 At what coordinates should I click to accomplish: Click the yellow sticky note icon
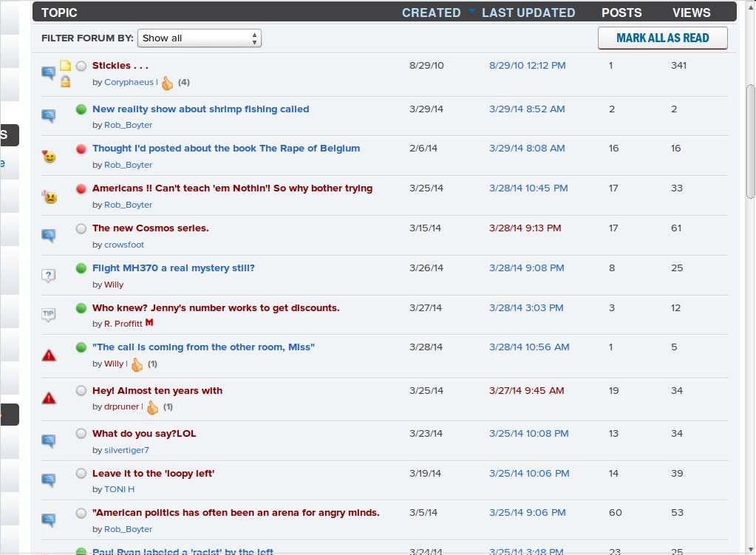click(x=65, y=66)
